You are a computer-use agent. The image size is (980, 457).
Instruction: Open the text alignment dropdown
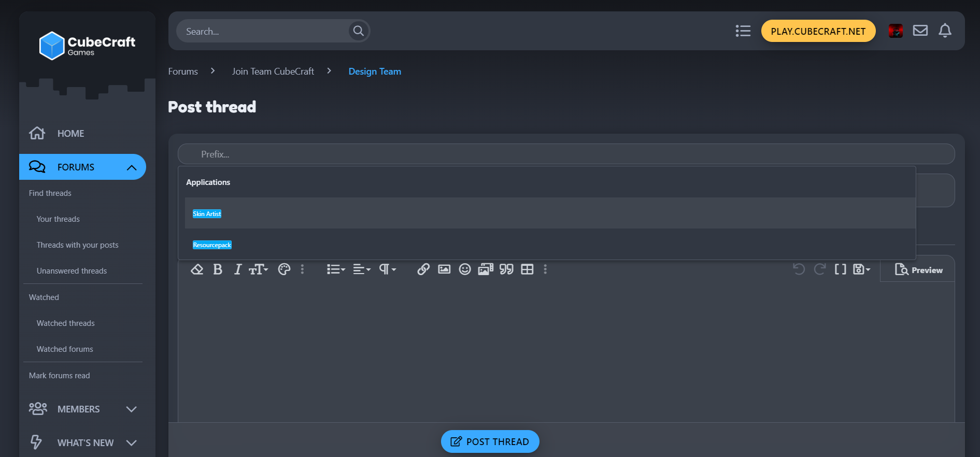click(x=362, y=269)
